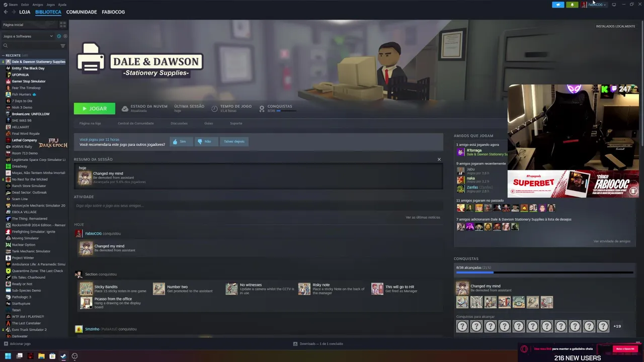Toggle ready-to-play filter icon in library
This screenshot has height=362, width=644.
(x=65, y=36)
